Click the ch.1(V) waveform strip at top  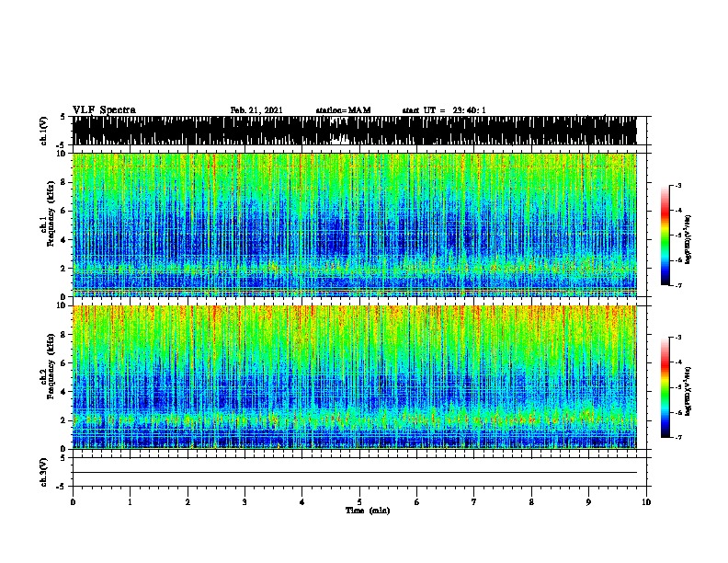354,131
